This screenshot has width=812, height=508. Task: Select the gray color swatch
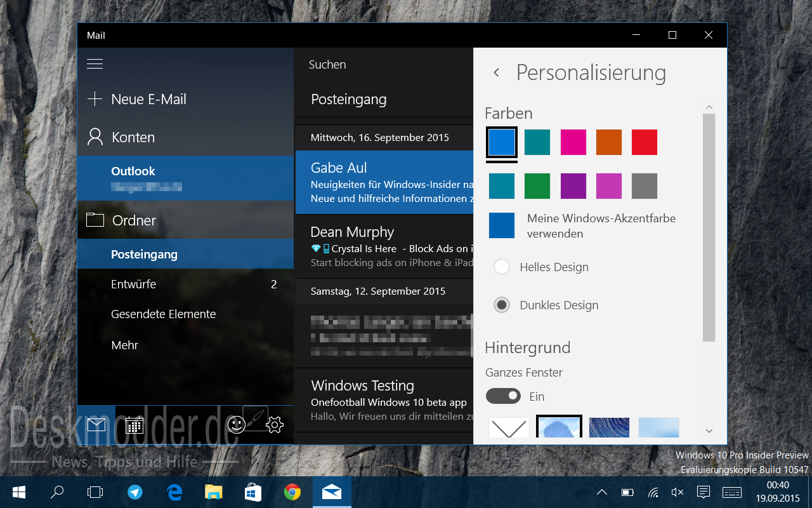point(644,186)
